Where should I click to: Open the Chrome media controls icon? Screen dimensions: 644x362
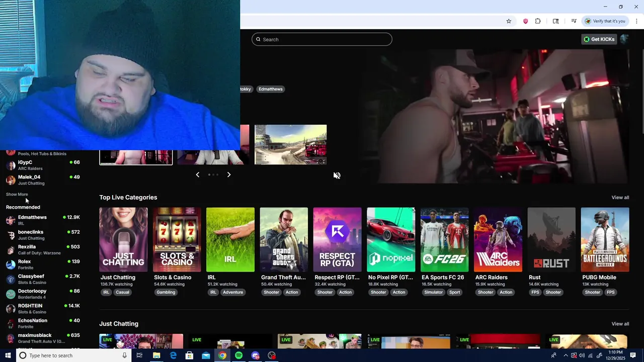pos(574,21)
